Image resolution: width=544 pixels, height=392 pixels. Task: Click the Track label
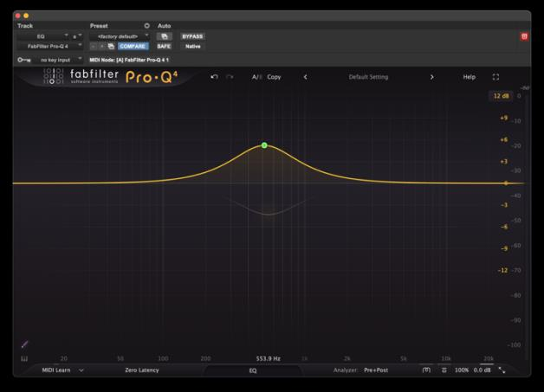[x=25, y=26]
